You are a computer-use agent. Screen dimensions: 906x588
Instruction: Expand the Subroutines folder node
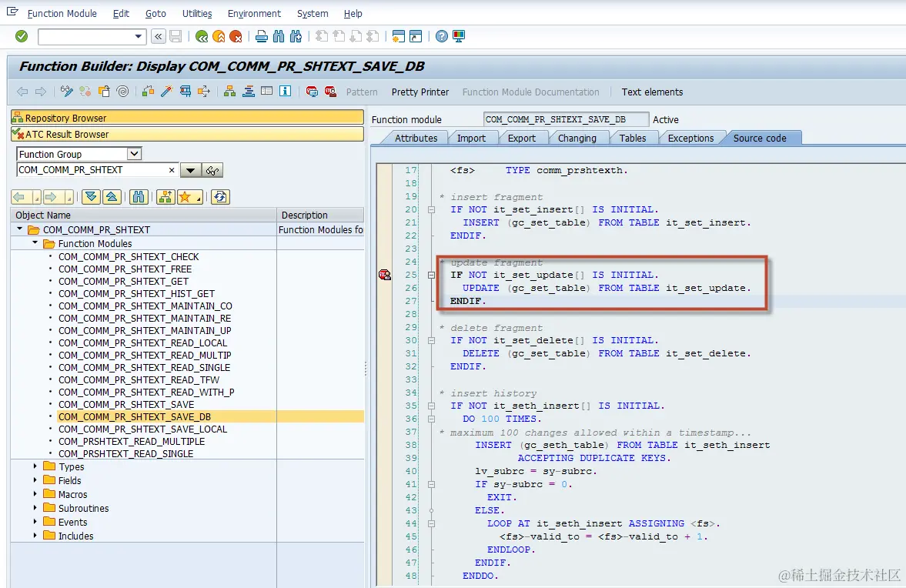tap(35, 508)
